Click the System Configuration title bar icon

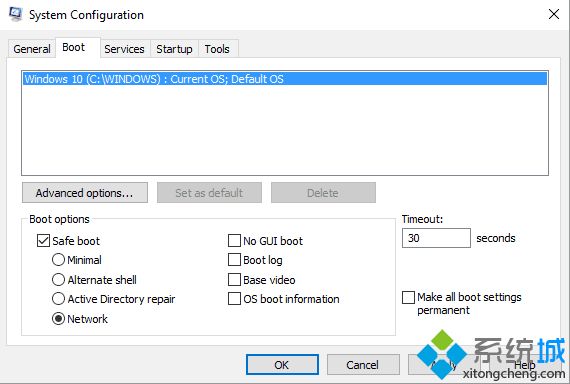pyautogui.click(x=16, y=14)
